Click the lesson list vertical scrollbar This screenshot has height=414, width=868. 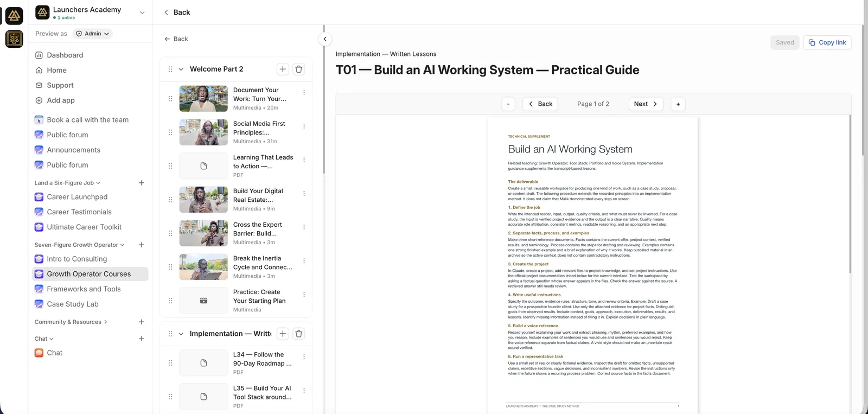324,99
